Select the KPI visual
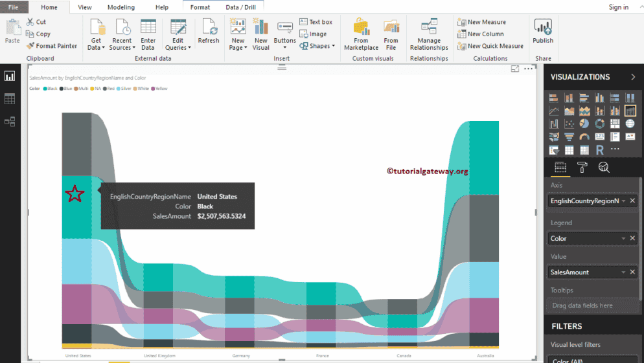Viewport: 644px width, 363px height. (630, 137)
